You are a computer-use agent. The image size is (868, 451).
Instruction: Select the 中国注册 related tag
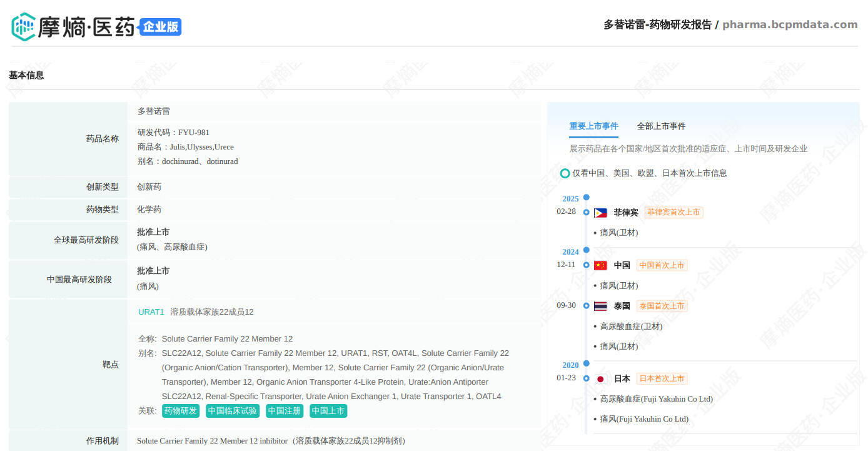point(284,411)
